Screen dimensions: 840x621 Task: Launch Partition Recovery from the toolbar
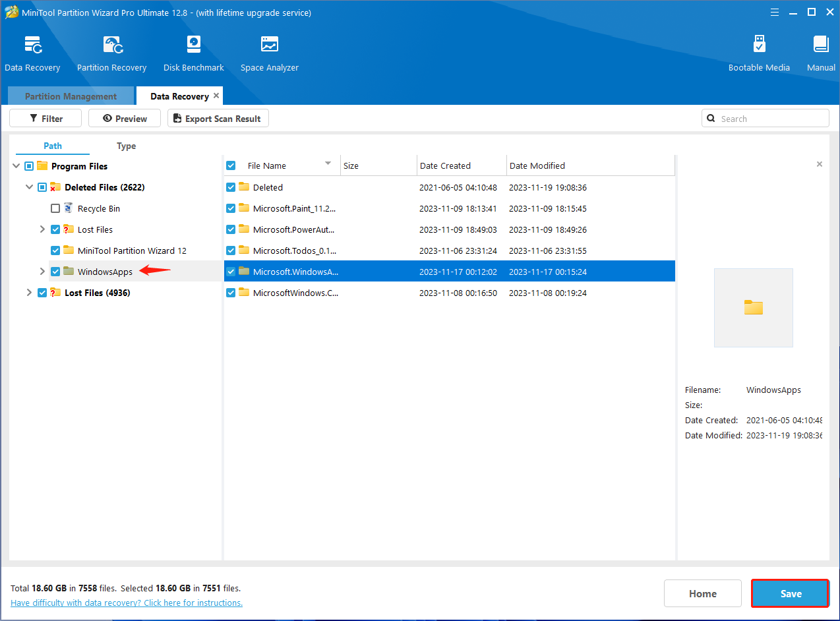point(112,45)
